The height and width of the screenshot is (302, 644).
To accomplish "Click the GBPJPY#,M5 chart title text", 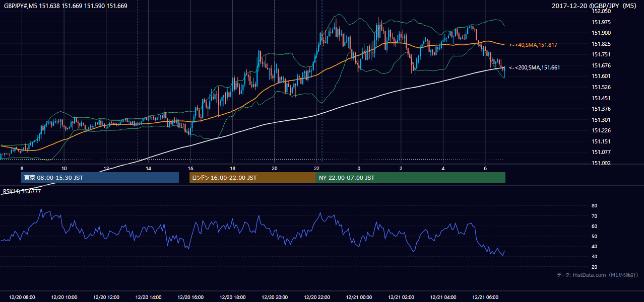I will click(x=66, y=6).
